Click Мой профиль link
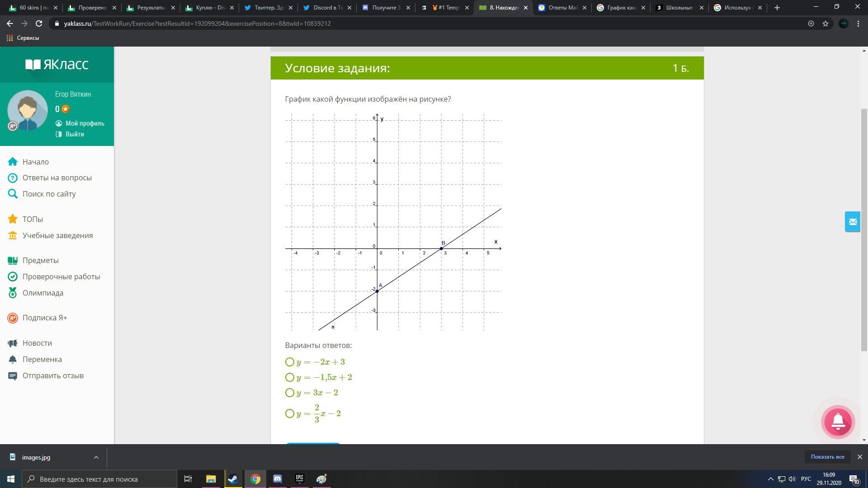Image resolution: width=868 pixels, height=488 pixels. (85, 123)
